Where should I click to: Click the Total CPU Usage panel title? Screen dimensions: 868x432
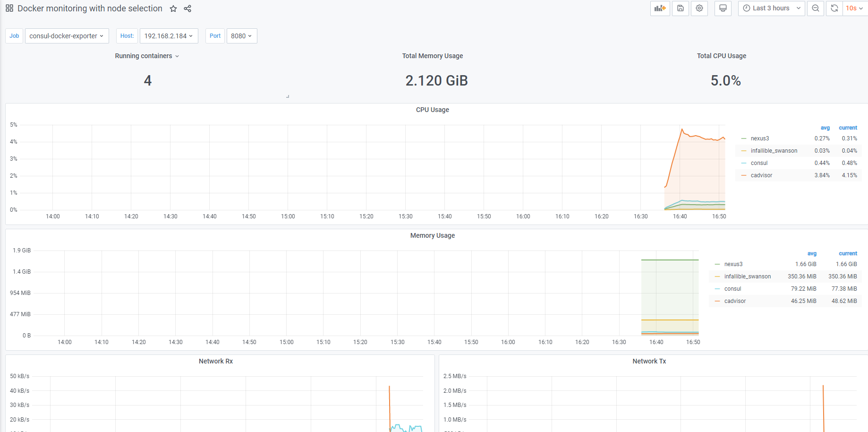click(722, 56)
